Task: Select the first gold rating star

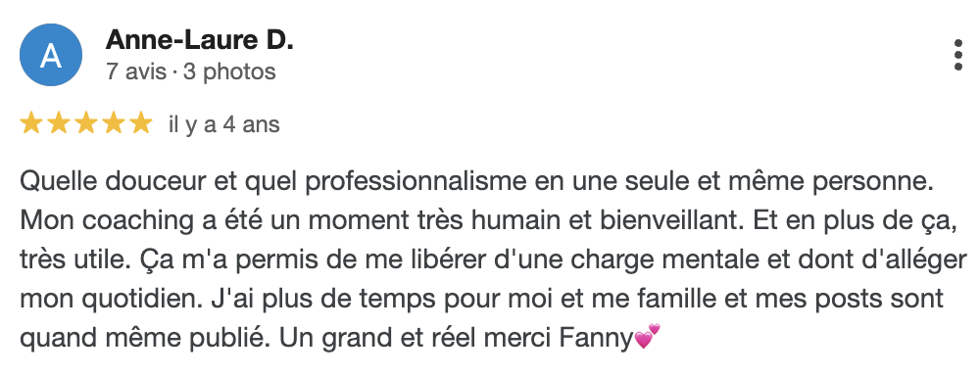Action: (x=31, y=123)
